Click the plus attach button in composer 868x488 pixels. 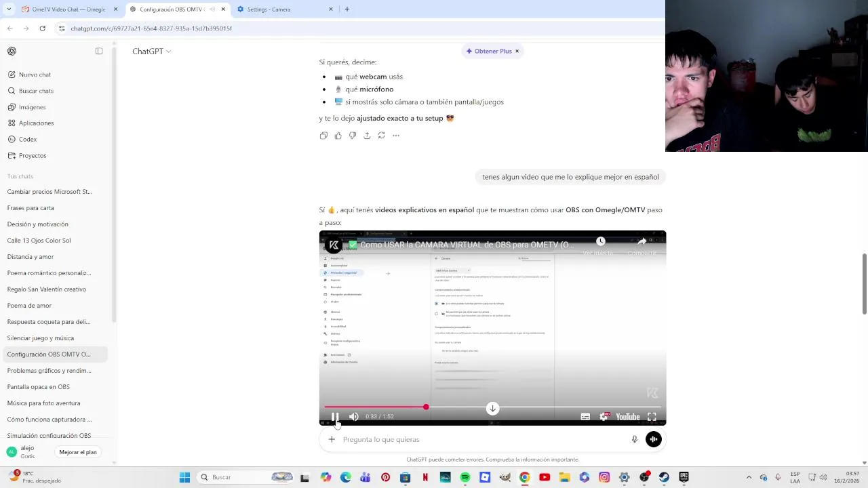pos(332,439)
